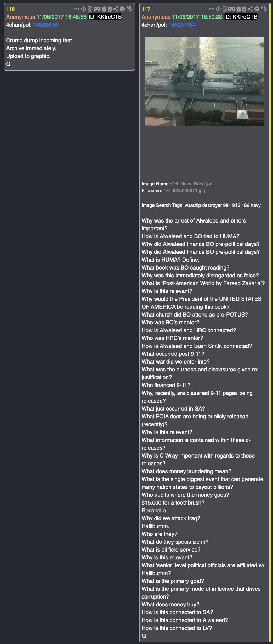Click the filename 1510005033971.jpg
273x644 pixels.
click(x=184, y=191)
